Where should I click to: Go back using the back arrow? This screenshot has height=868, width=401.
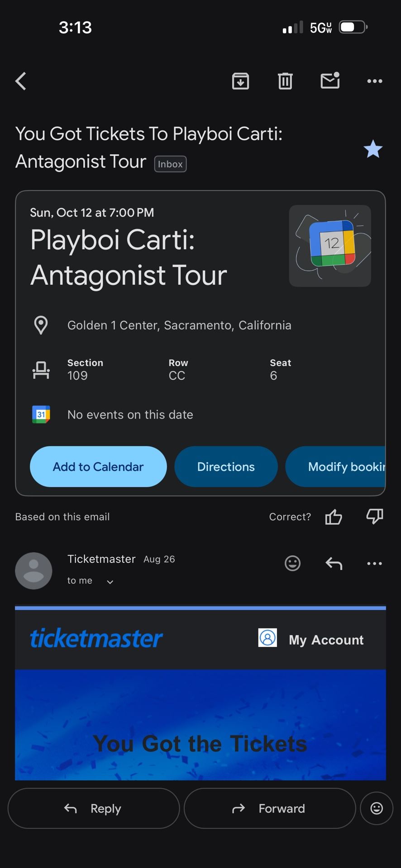click(x=21, y=81)
